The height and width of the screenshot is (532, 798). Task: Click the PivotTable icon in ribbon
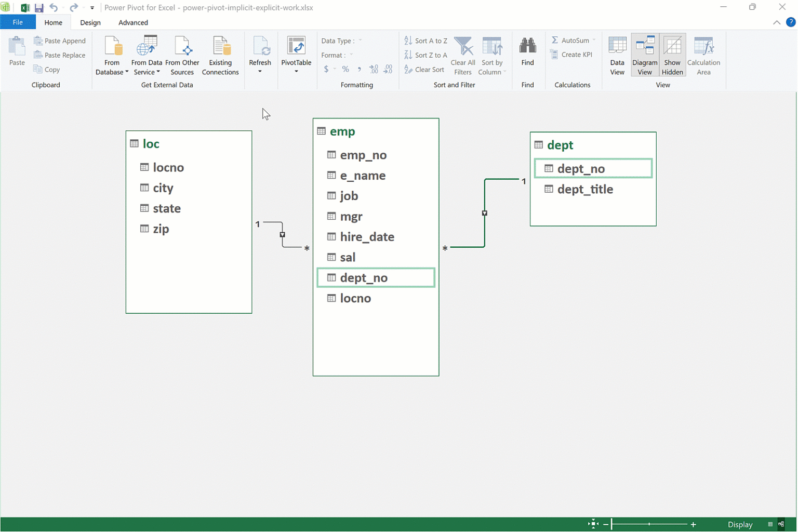coord(296,47)
